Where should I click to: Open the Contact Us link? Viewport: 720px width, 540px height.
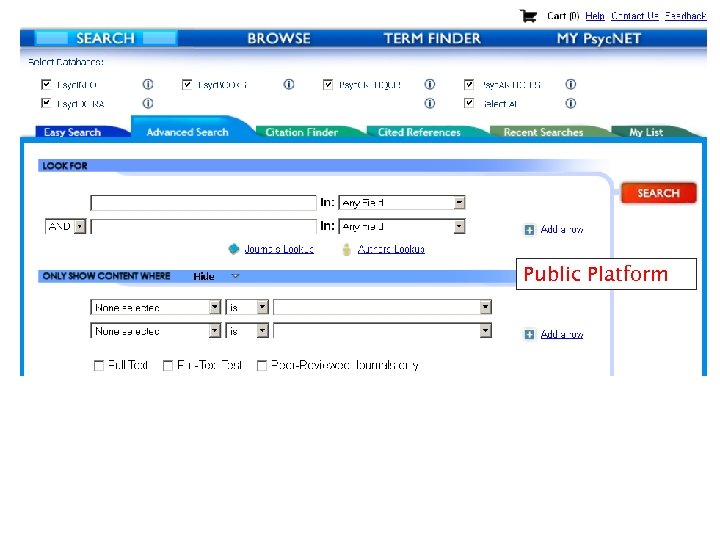[635, 16]
